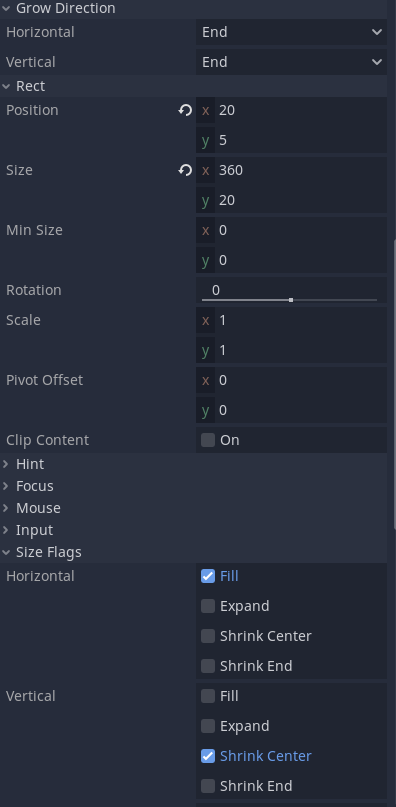Select the Scale x value field
The width and height of the screenshot is (396, 807).
point(301,320)
